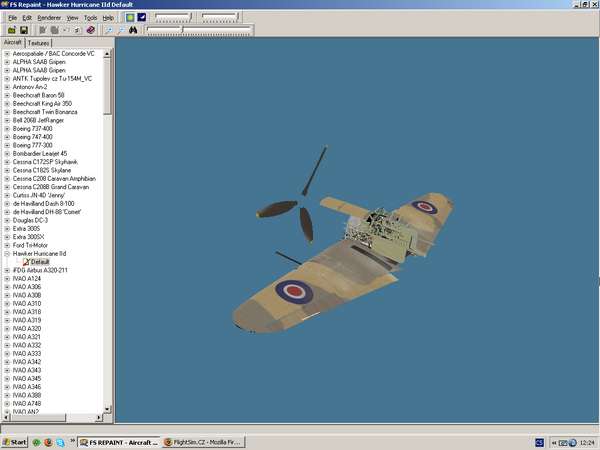This screenshot has width=600, height=450.
Task: Click the Start button
Action: click(x=15, y=443)
